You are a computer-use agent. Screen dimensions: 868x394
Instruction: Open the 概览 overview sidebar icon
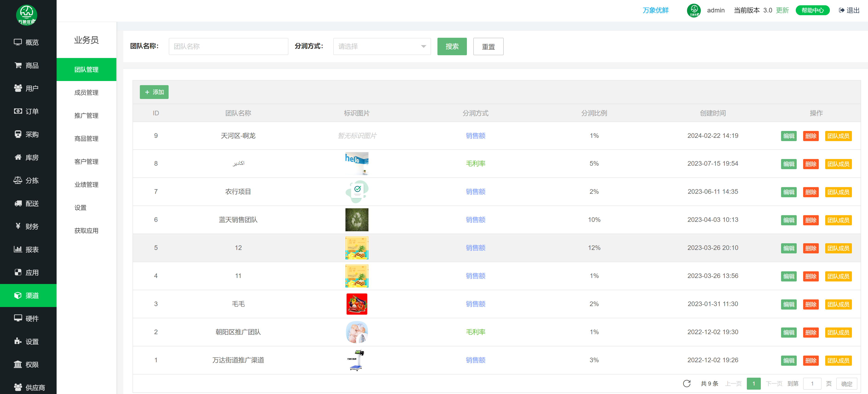[18, 42]
